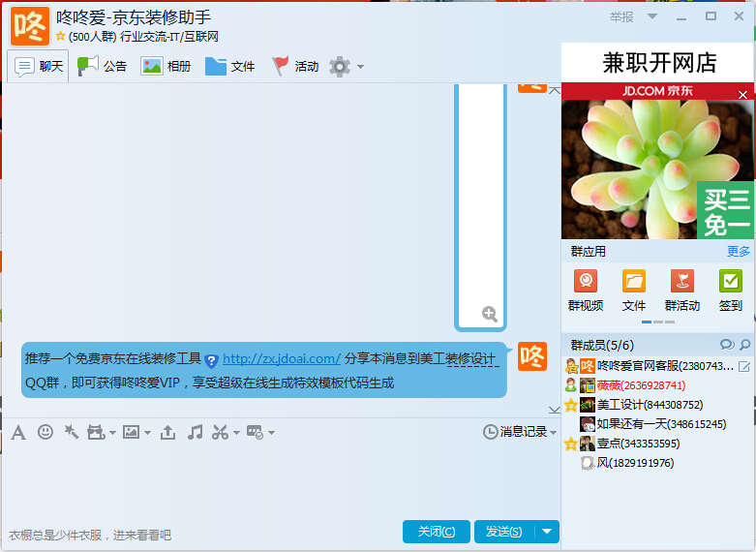Expand the gift icon dropdown arrow
The image size is (756, 552).
coord(112,433)
